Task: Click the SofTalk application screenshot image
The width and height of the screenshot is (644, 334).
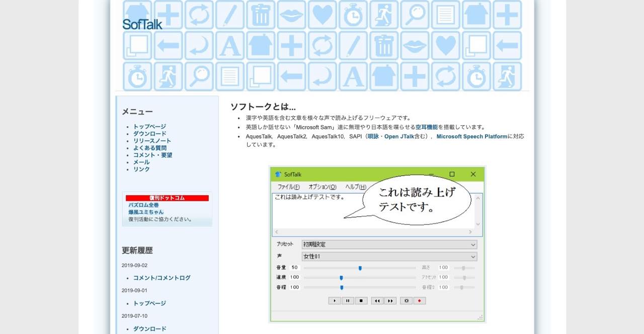Action: tap(377, 244)
